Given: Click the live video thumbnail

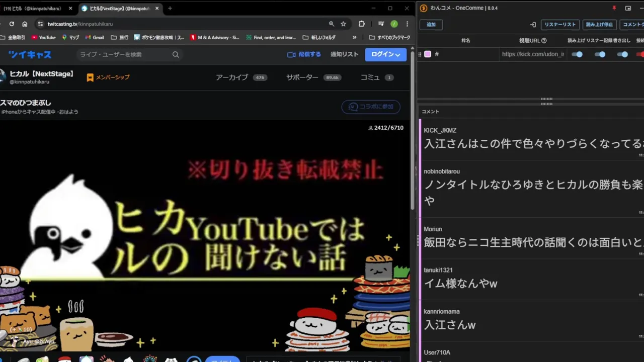Looking at the screenshot, I should (205, 235).
